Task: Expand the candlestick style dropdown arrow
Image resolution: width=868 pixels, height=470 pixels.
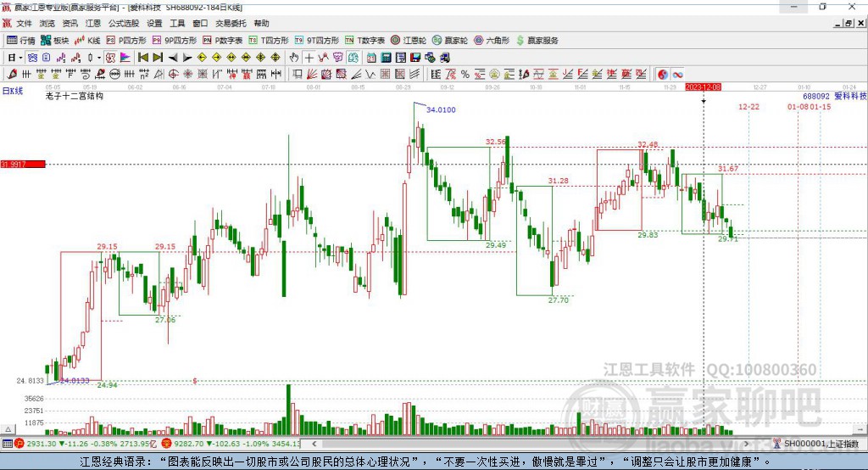Action: [x=99, y=58]
